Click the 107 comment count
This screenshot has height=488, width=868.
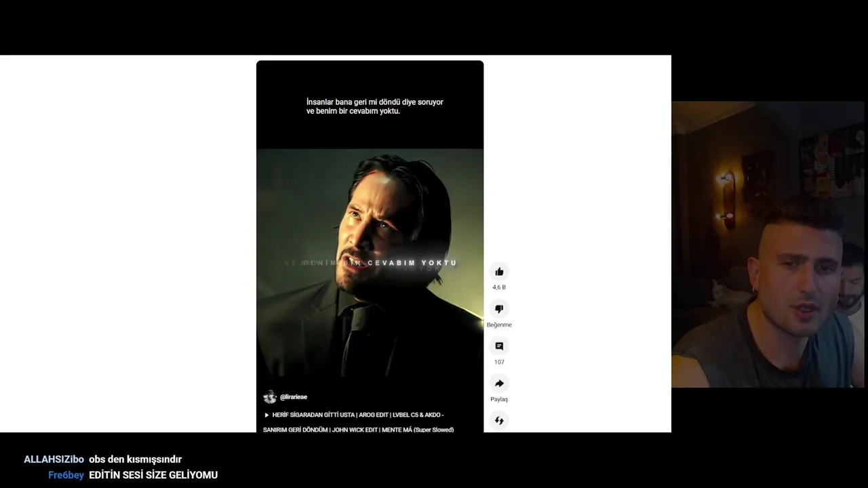[499, 362]
